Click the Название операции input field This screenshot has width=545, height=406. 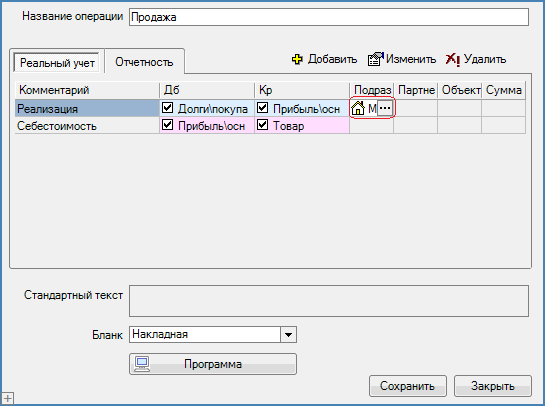click(x=329, y=17)
